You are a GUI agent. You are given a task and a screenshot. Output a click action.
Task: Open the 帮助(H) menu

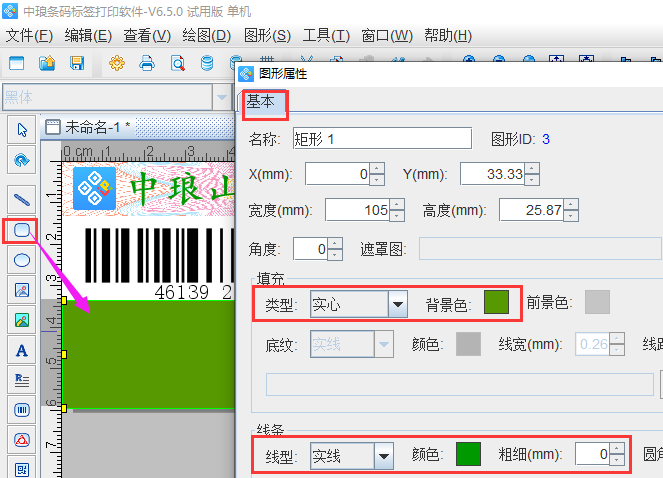tap(448, 36)
